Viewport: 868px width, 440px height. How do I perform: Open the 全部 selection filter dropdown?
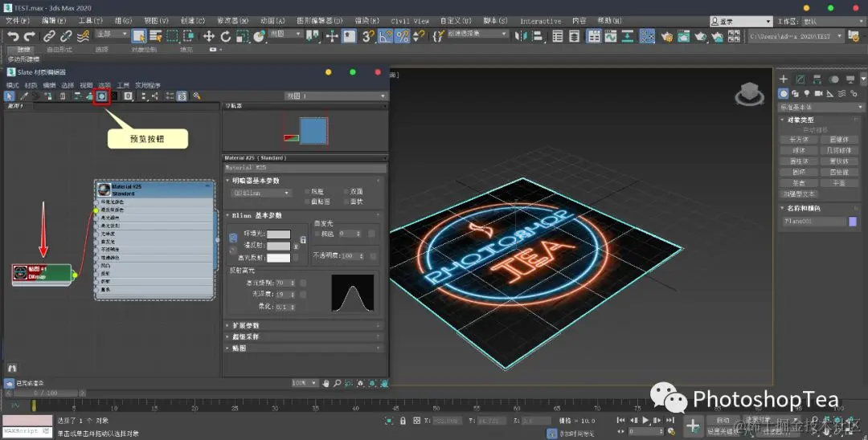113,35
